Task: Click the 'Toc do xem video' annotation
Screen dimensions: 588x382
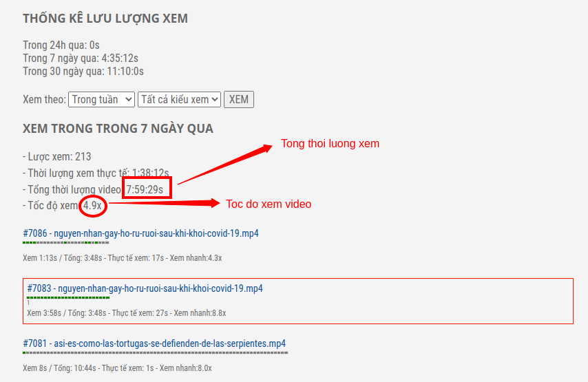Action: [x=269, y=204]
